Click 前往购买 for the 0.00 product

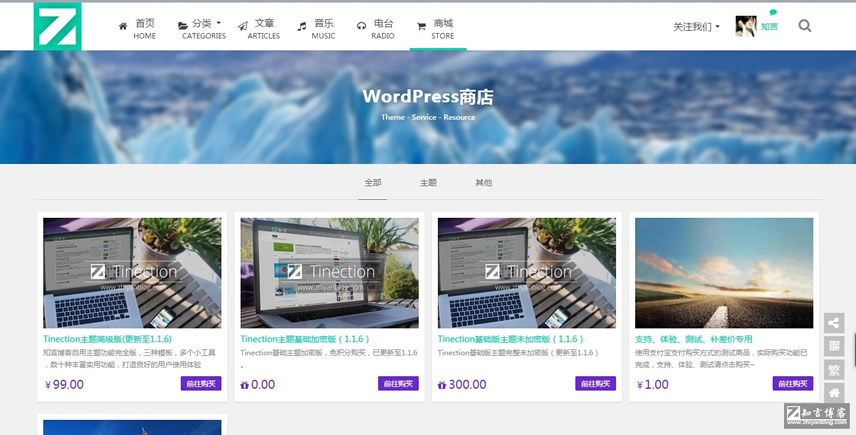(399, 383)
